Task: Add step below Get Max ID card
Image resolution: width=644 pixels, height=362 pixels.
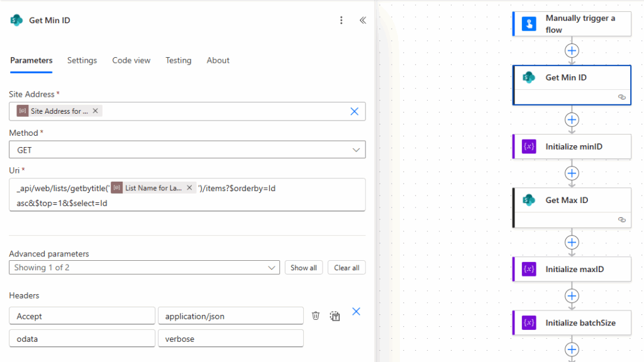Action: pyautogui.click(x=572, y=242)
